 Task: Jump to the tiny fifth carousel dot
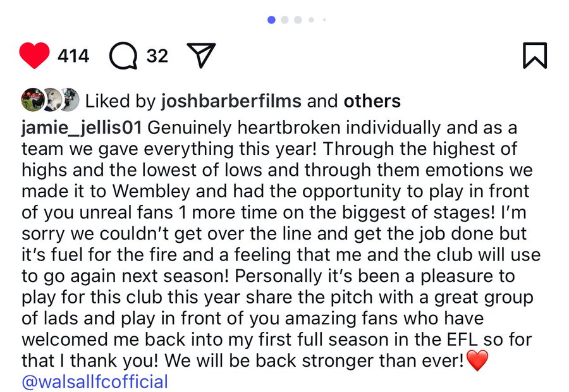pos(324,20)
